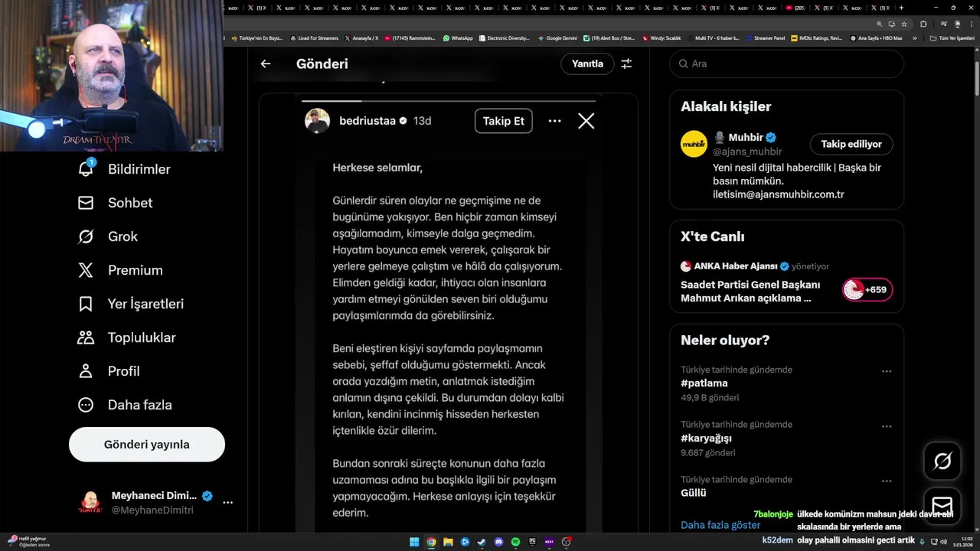Open the Ana Sayfa HBO Max bookmark

point(877,37)
